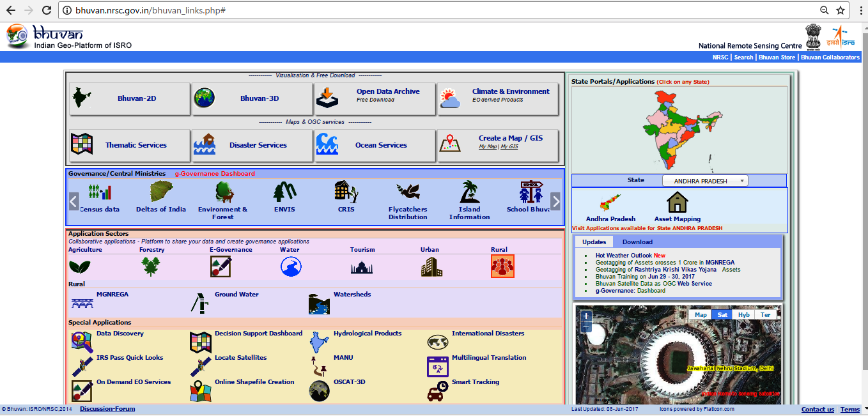Open the Bhuvan Store link
868x416 pixels.
click(x=777, y=58)
